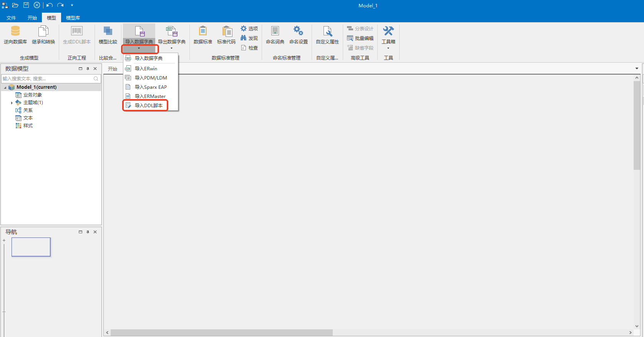This screenshot has height=337, width=644.
Task: Click 生成DDL脚本 barcode icon
Action: pyautogui.click(x=77, y=31)
